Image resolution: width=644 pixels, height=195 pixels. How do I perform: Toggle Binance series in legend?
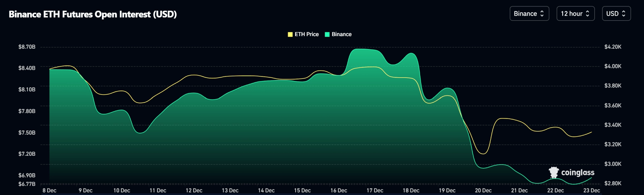pos(338,34)
